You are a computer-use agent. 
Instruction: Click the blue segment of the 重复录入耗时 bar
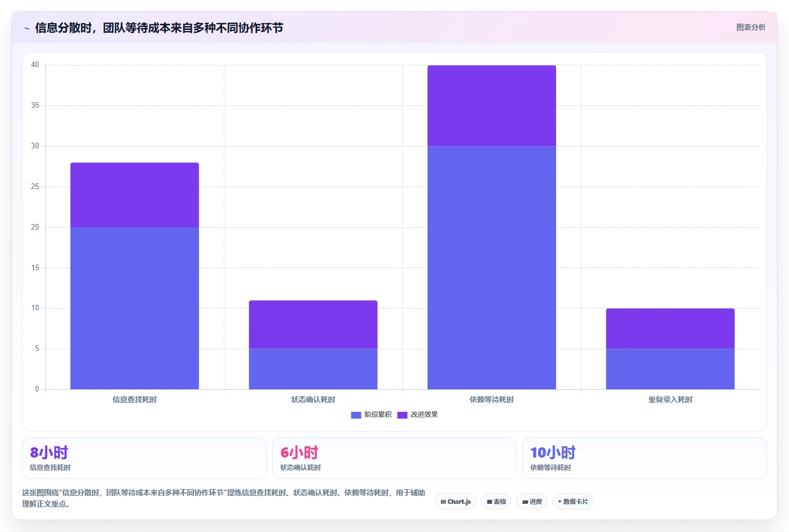(x=670, y=369)
